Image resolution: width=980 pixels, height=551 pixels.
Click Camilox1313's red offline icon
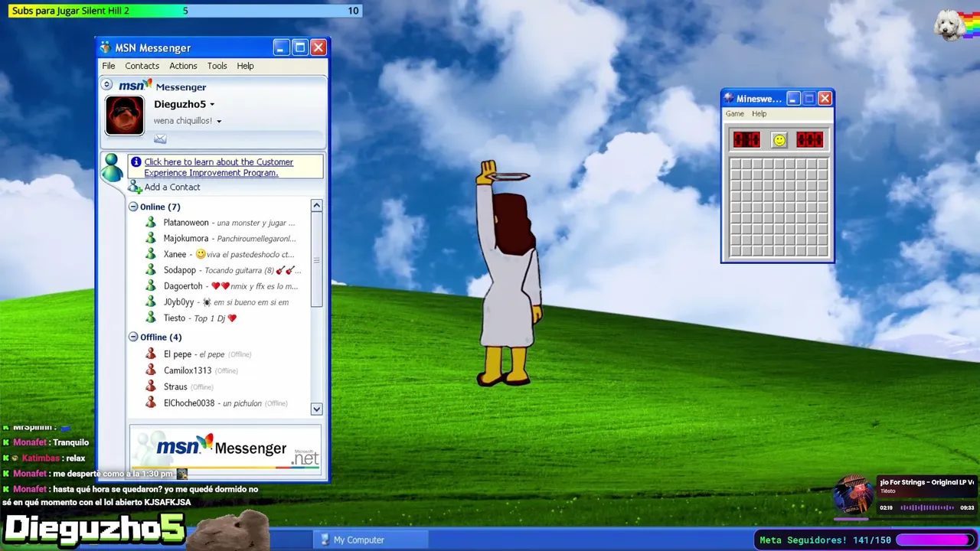[151, 370]
